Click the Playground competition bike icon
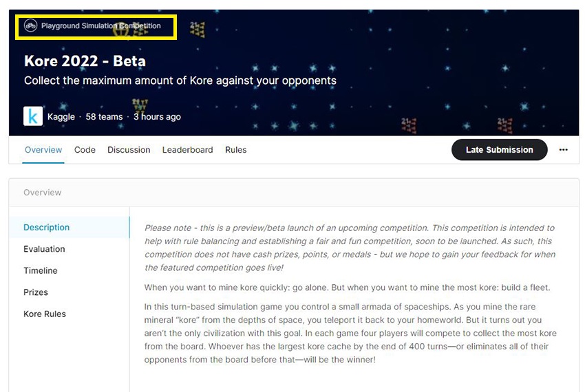This screenshot has height=392, width=585. tap(30, 26)
